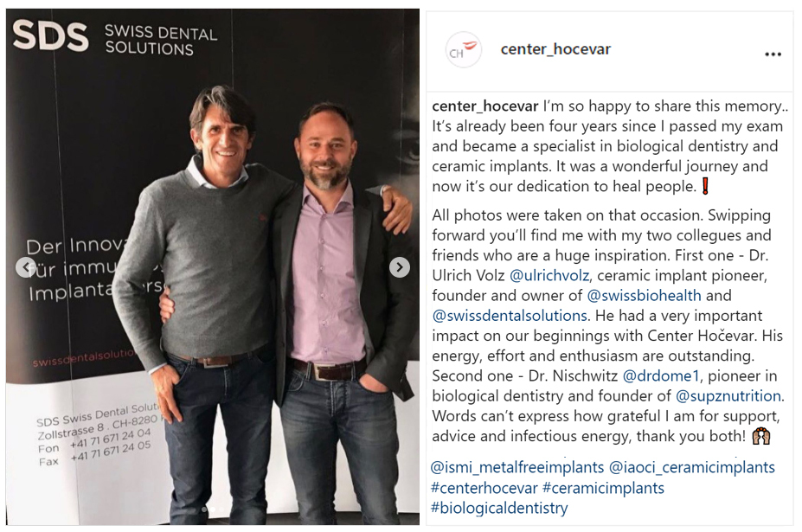Image resolution: width=802 pixels, height=532 pixels.
Task: Open @ismi_metalfreeimplants tagged account
Action: point(517,467)
